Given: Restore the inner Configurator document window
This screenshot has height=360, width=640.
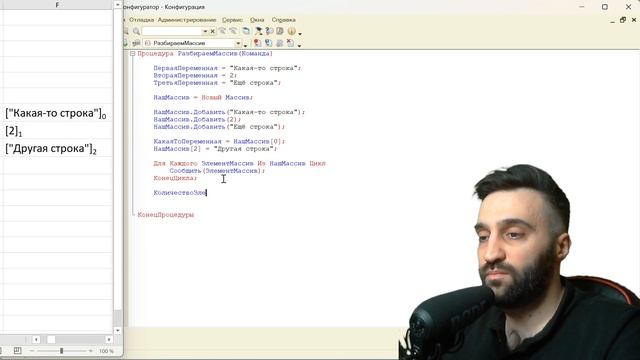Looking at the screenshot, I should [623, 20].
